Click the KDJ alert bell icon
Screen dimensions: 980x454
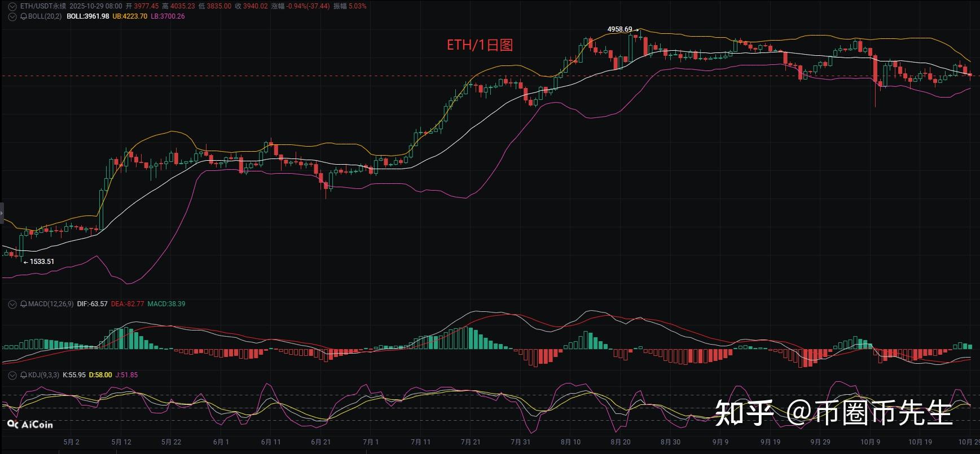pos(24,375)
